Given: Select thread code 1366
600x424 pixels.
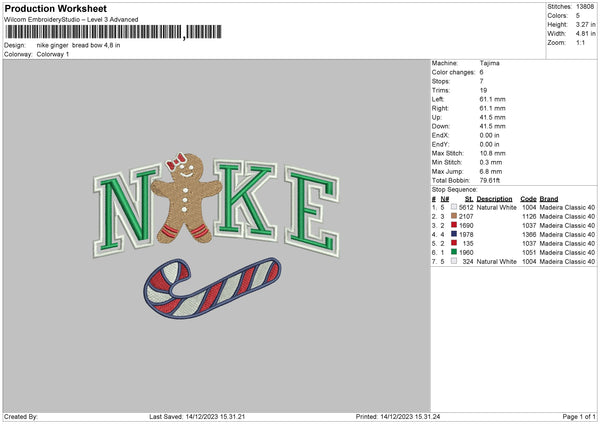Looking at the screenshot, I should tap(529, 234).
